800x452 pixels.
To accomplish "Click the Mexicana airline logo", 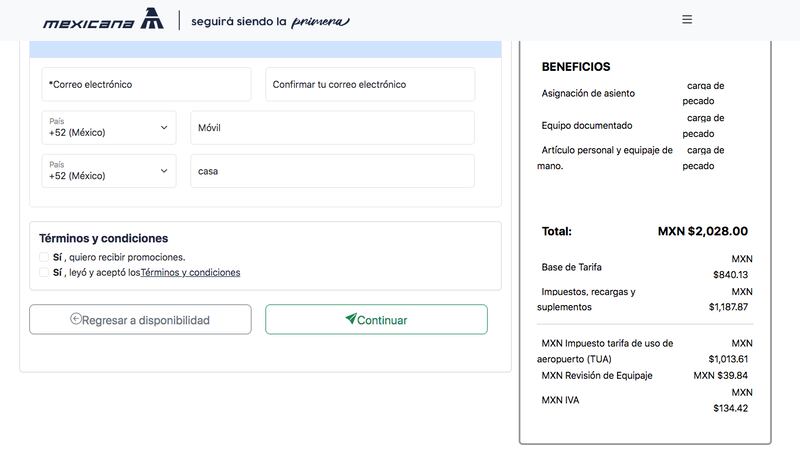I will point(104,19).
